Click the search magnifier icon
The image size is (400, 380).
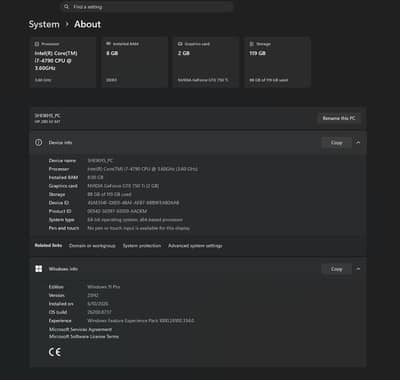coord(66,7)
